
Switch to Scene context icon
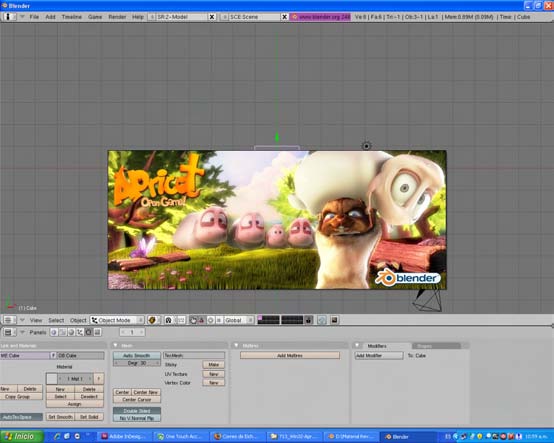pyautogui.click(x=97, y=332)
